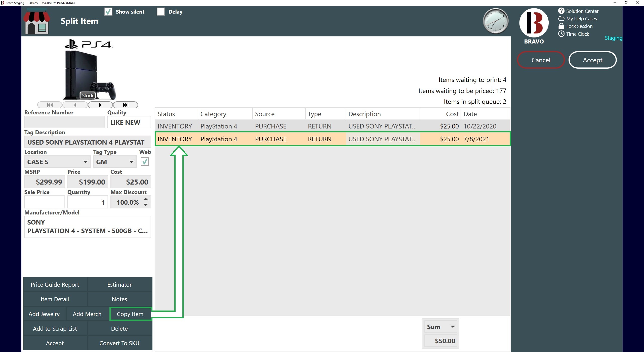
Task: Go to last image button
Action: (x=125, y=105)
